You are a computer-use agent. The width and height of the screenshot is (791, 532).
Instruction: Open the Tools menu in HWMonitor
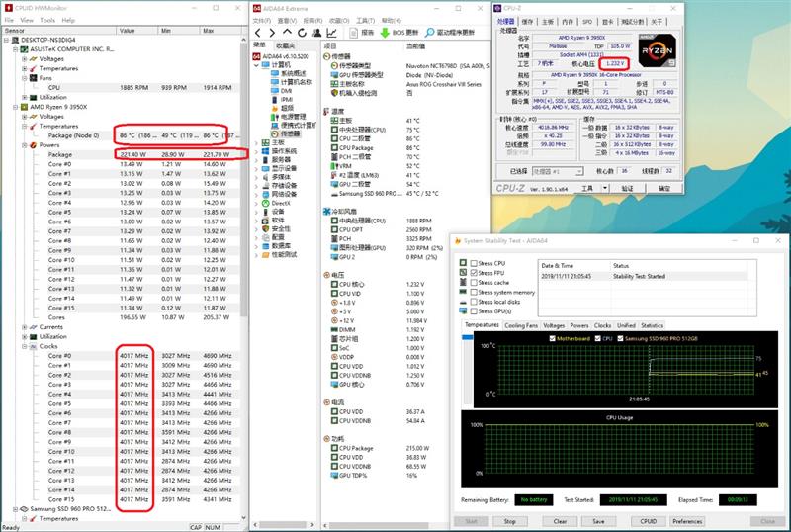46,19
